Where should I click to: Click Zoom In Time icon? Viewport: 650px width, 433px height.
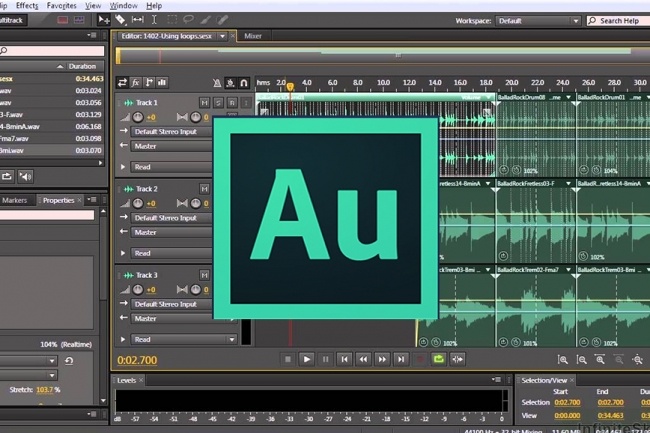tap(600, 360)
